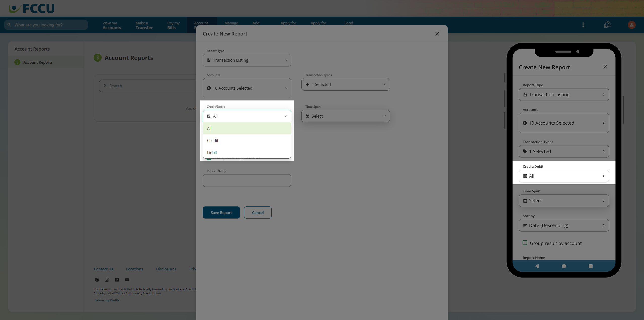The image size is (644, 320).
Task: Expand the 10 Accounts Selected dropdown
Action: pyautogui.click(x=247, y=88)
